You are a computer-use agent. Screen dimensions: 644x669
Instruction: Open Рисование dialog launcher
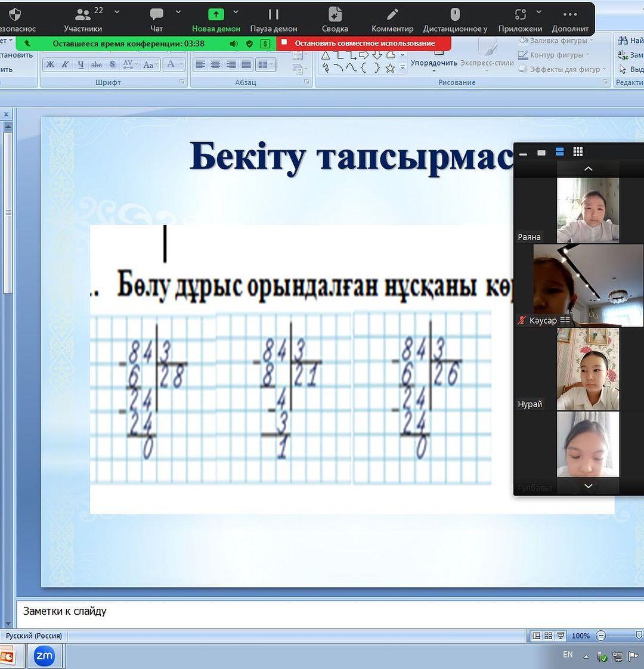click(606, 82)
